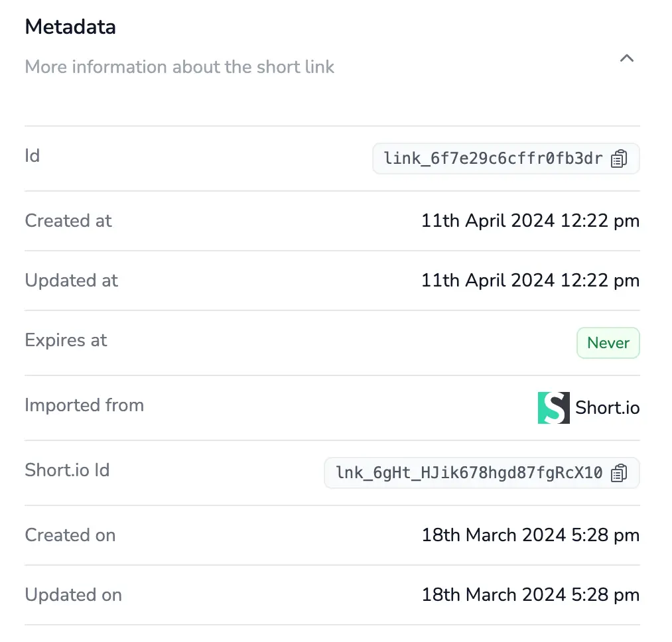Viewport: 672px width, 642px height.
Task: Click the Created on date 18th March 2024
Action: coord(531,535)
